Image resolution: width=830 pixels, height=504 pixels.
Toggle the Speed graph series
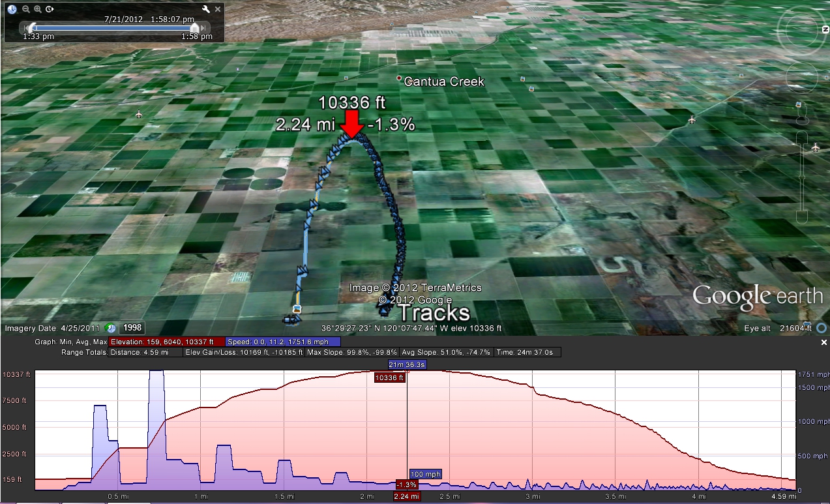pyautogui.click(x=283, y=342)
